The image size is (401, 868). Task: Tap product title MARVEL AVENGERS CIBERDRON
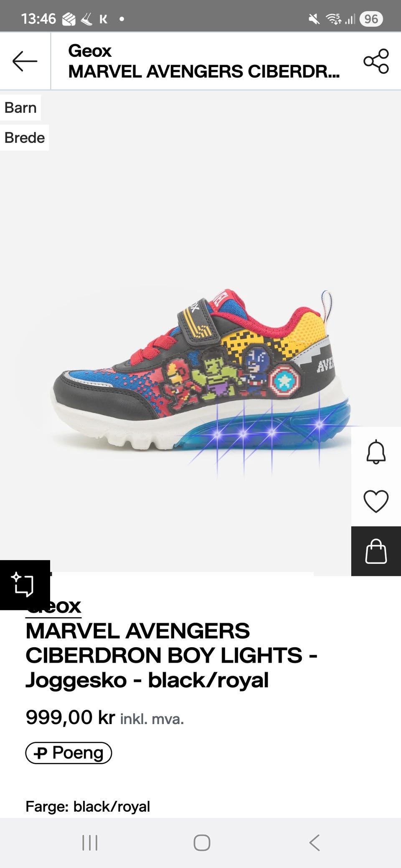tap(171, 655)
